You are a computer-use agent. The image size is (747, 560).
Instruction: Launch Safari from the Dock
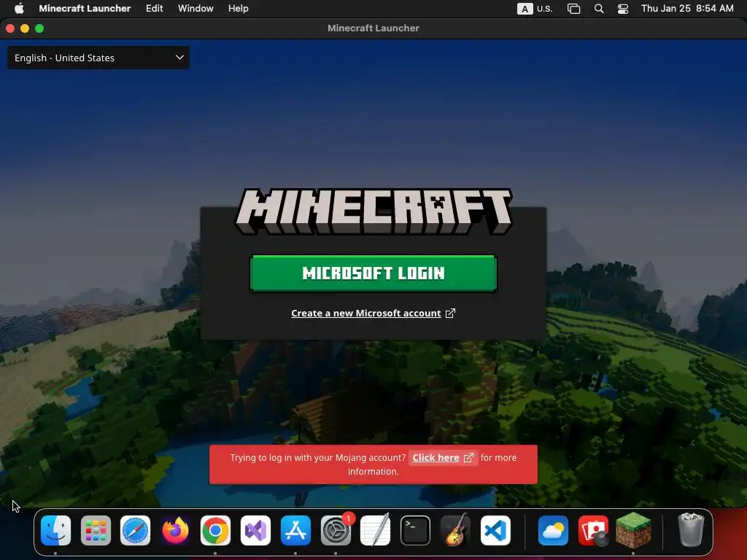(x=135, y=530)
